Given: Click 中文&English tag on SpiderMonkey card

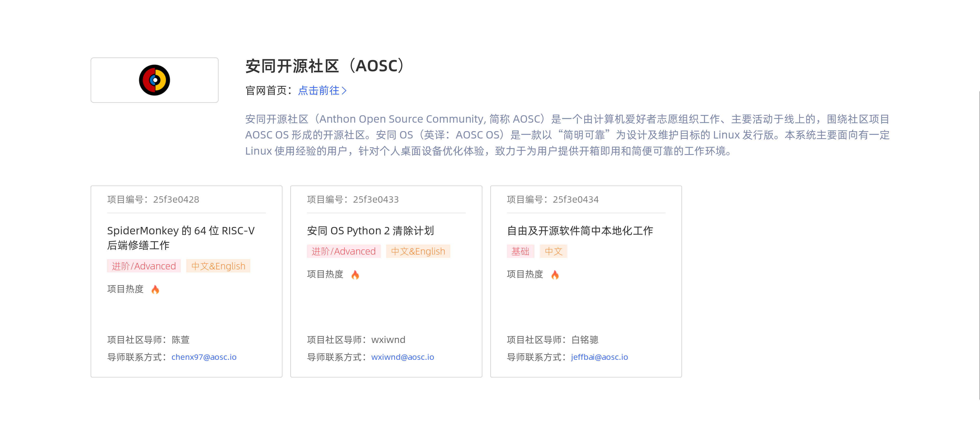Looking at the screenshot, I should tap(218, 266).
